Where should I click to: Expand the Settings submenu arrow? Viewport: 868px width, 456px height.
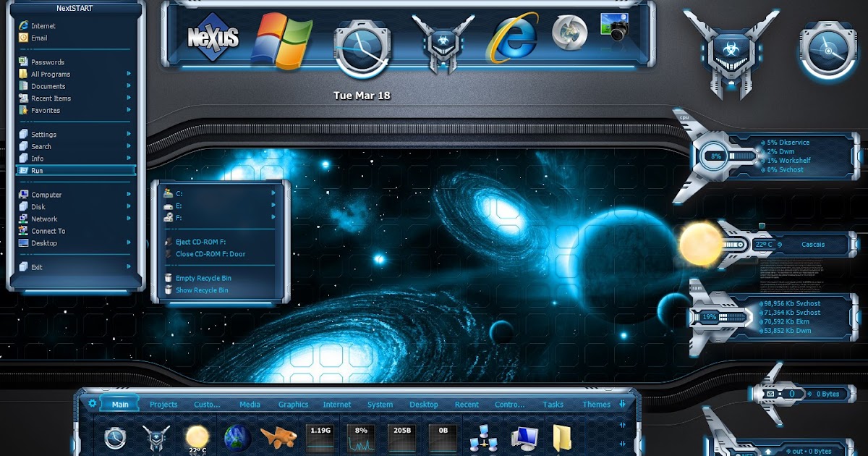click(129, 134)
